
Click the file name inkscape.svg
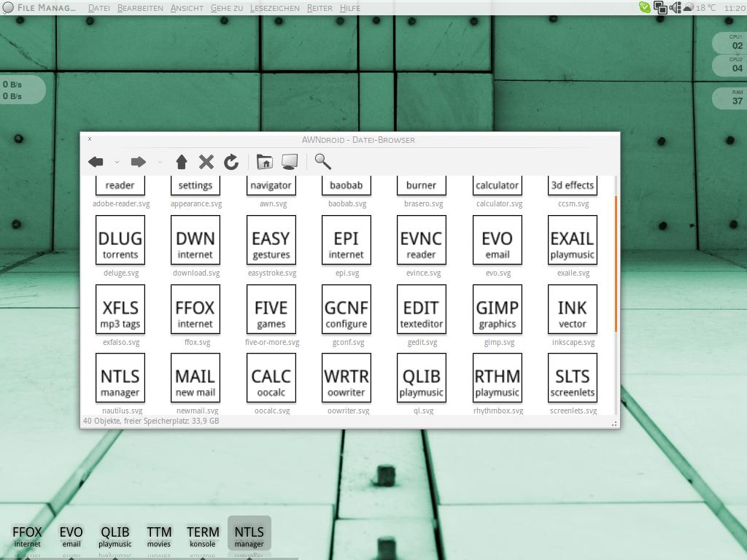(573, 342)
